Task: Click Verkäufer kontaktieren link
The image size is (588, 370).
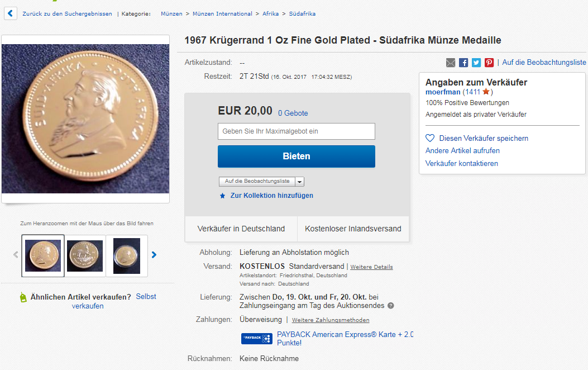Action: point(461,163)
